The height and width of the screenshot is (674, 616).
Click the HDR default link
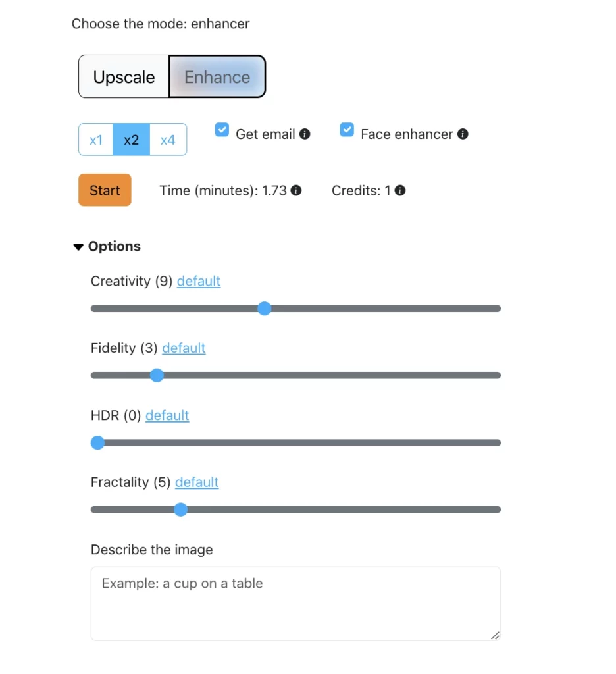click(167, 416)
